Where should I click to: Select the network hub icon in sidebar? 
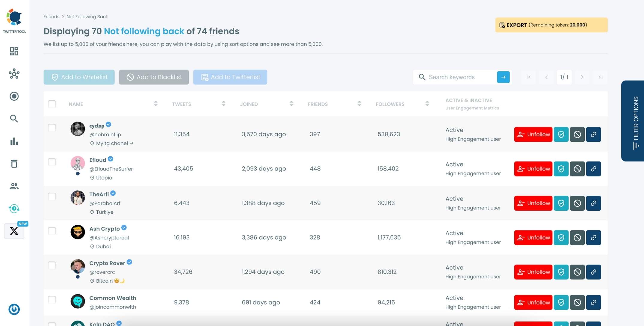14,74
